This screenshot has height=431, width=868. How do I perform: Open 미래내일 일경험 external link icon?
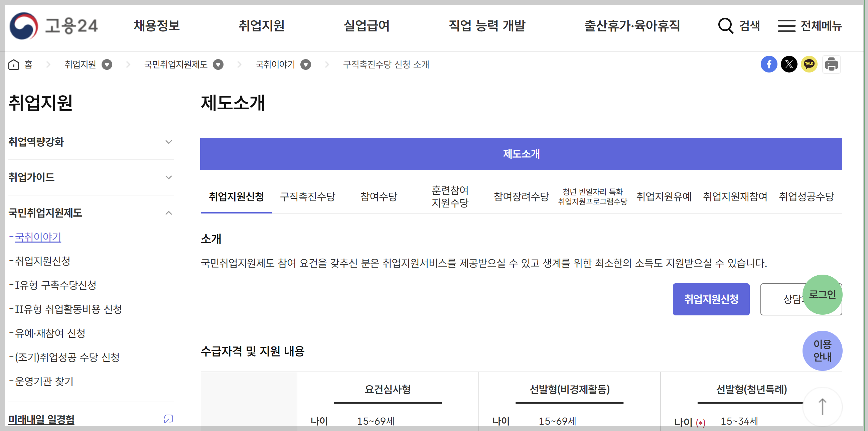tap(168, 419)
